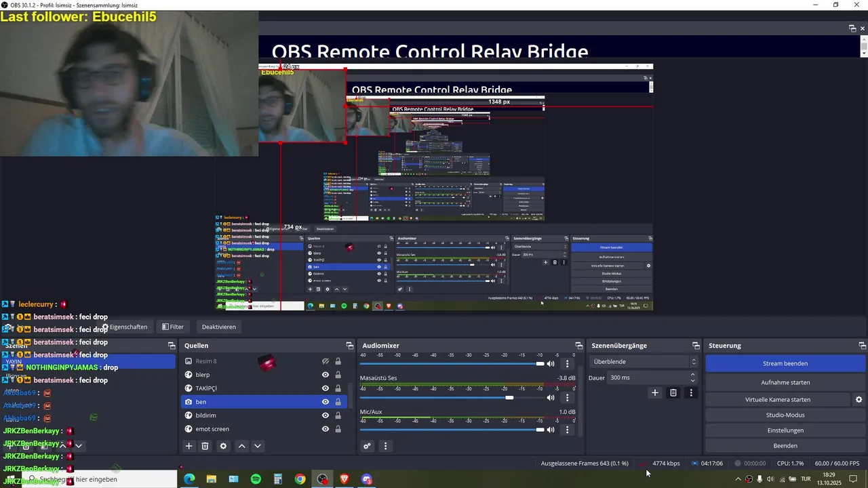Toggle lock on the ben source
The width and height of the screenshot is (868, 488).
[338, 402]
